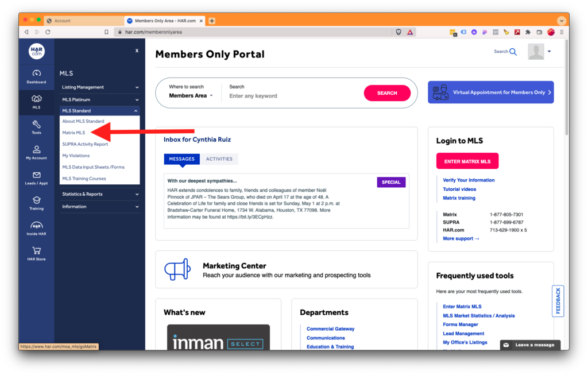Switch to the Account browser tab
Image resolution: width=588 pixels, height=375 pixels.
[84, 21]
